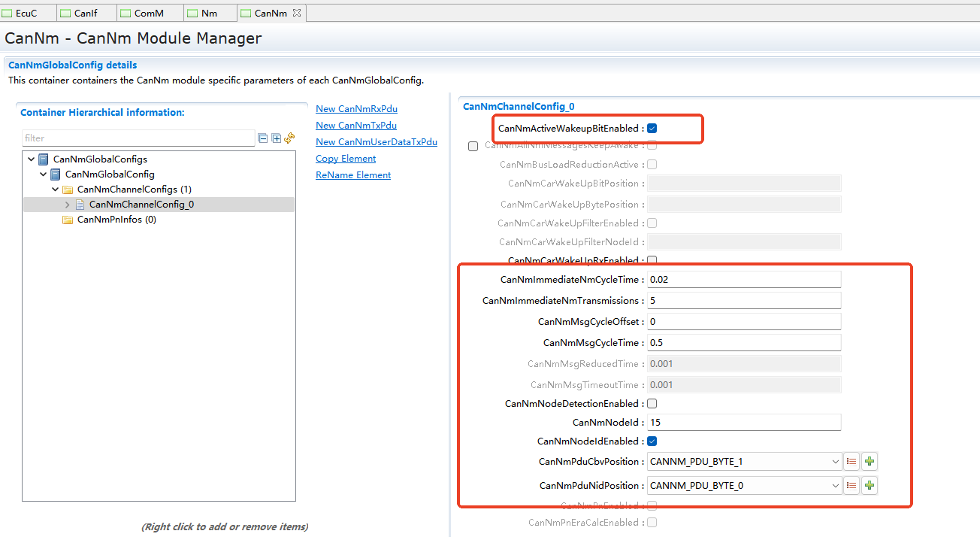Click the refresh arrows icon beside filter
Viewport: 980px width, 543px height.
pos(289,138)
